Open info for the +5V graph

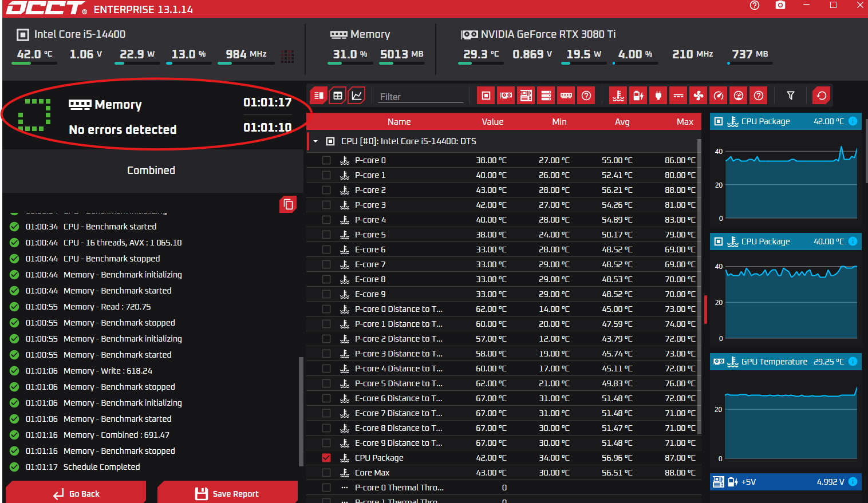click(x=853, y=482)
